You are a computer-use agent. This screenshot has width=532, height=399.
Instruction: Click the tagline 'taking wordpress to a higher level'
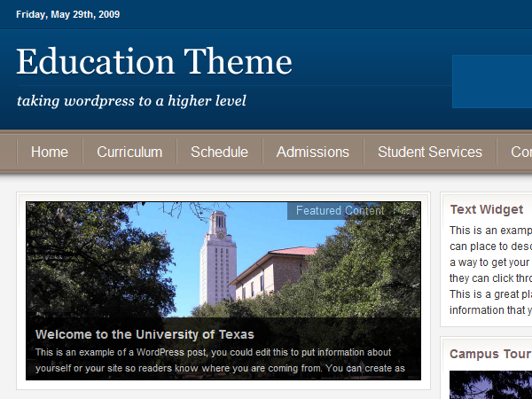click(x=131, y=101)
